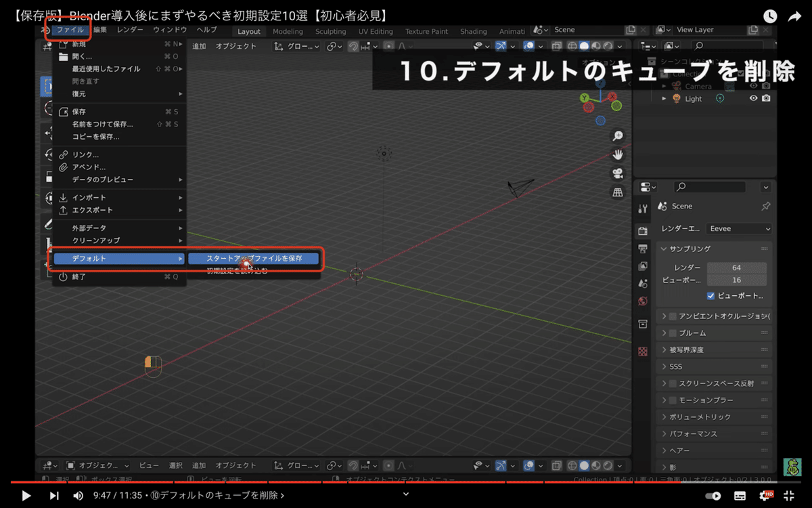
Task: Toggle camera view gizmo icon
Action: click(x=617, y=174)
